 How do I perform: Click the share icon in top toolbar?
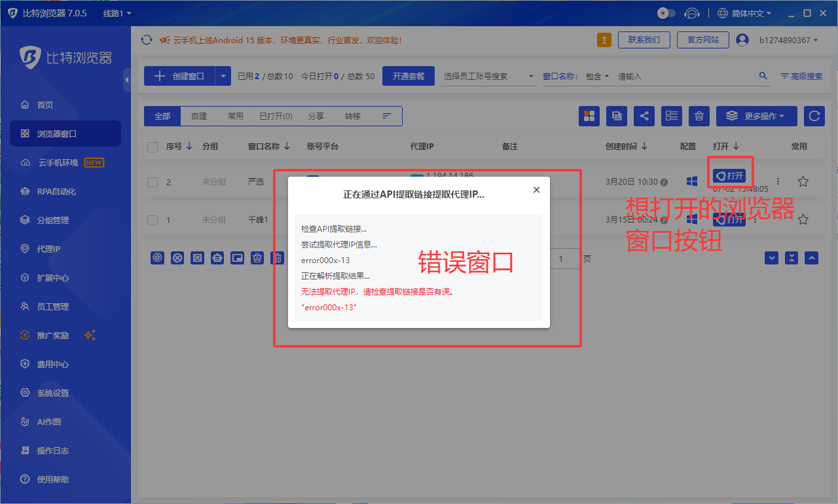tap(644, 116)
